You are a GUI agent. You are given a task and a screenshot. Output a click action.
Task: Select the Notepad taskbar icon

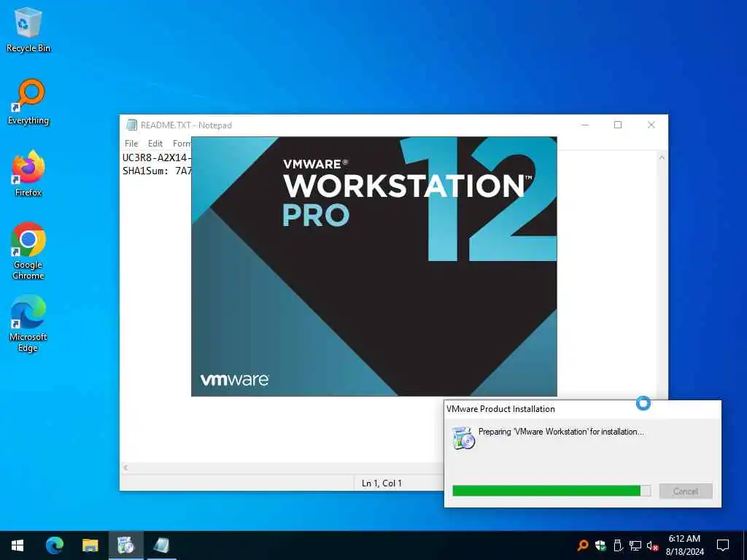[161, 545]
